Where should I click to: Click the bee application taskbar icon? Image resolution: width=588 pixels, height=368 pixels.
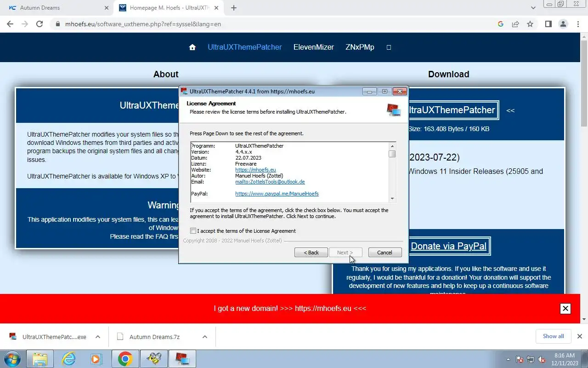tap(153, 359)
